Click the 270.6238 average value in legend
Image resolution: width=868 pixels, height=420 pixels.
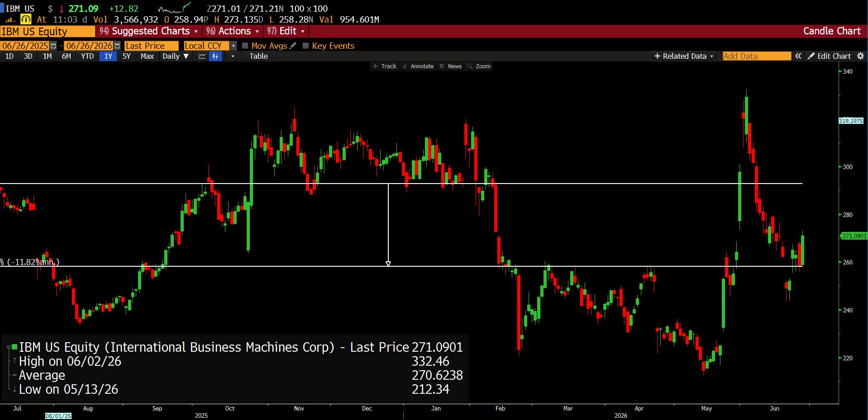[437, 375]
